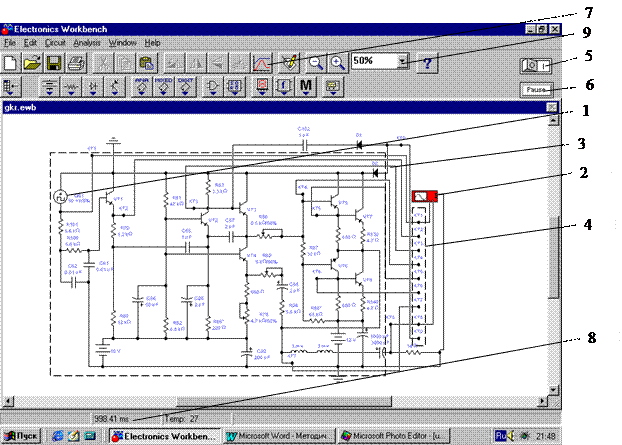Open the Basic components parts bin
This screenshot has height=445, width=622.
[71, 87]
